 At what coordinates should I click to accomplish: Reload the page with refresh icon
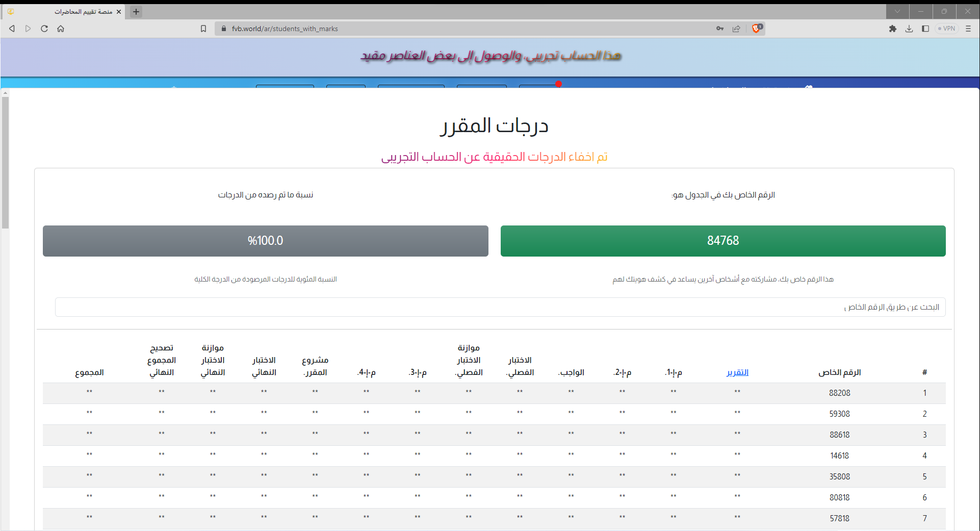point(44,29)
